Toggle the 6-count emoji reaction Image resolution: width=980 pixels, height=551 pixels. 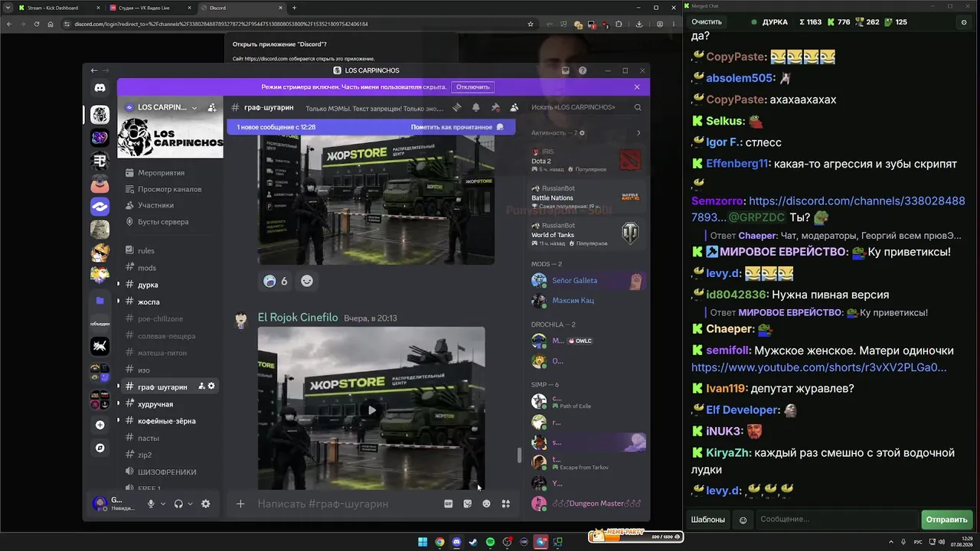(276, 281)
